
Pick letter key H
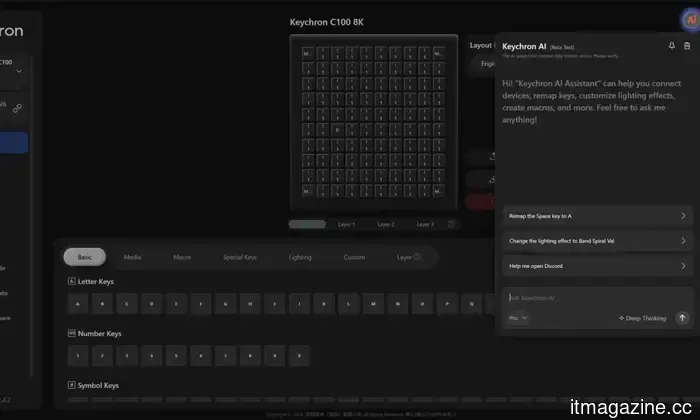250,304
